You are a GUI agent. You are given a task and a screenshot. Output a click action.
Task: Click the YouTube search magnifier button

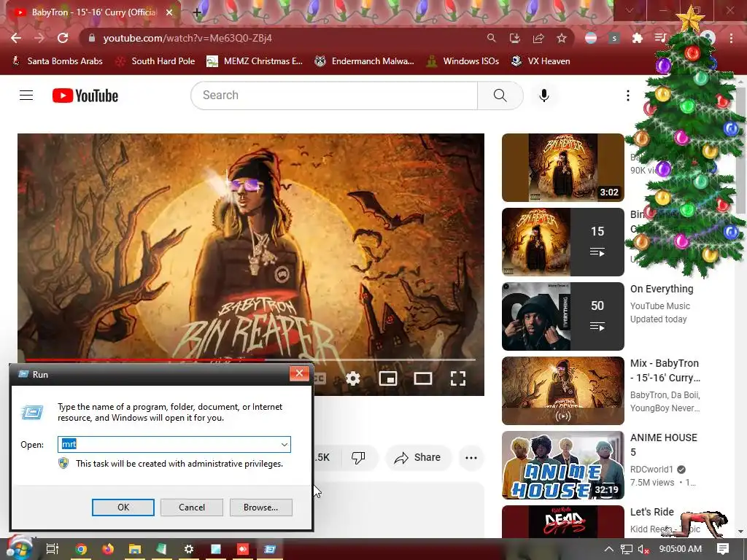(500, 96)
